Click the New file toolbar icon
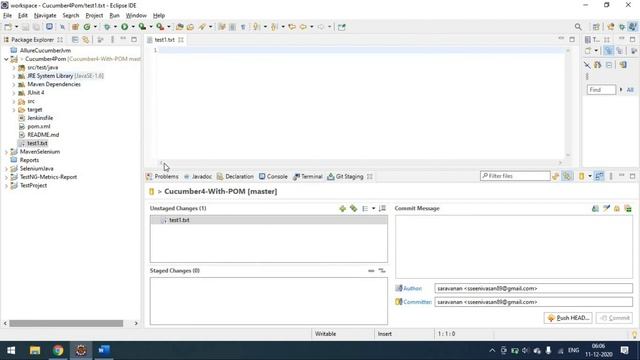Screen dimensions: 640x360 [8, 27]
